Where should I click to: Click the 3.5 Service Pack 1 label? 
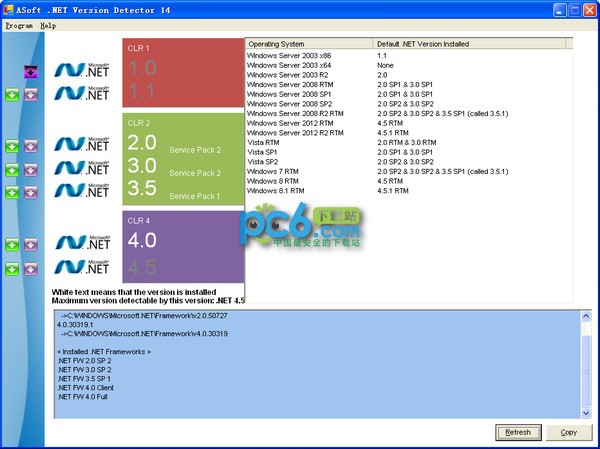point(194,196)
